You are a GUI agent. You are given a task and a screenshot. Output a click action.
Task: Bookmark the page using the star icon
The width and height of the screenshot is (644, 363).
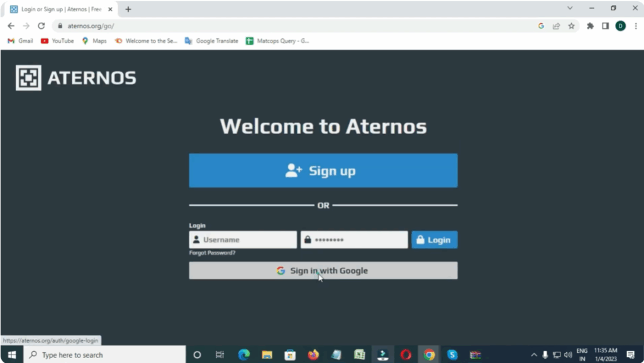(571, 27)
